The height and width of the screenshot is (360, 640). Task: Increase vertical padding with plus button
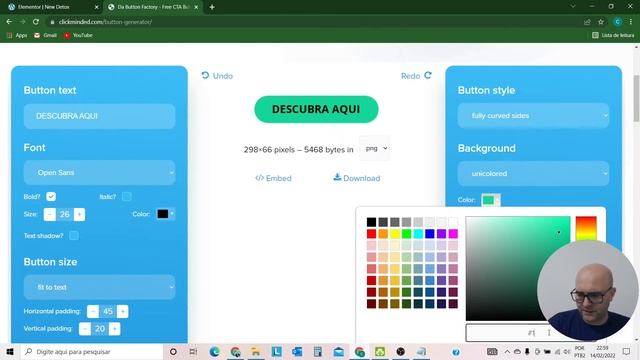tap(115, 329)
